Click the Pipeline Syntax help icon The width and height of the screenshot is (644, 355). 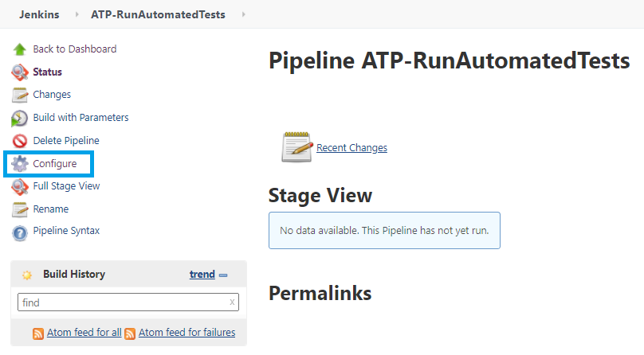point(19,233)
